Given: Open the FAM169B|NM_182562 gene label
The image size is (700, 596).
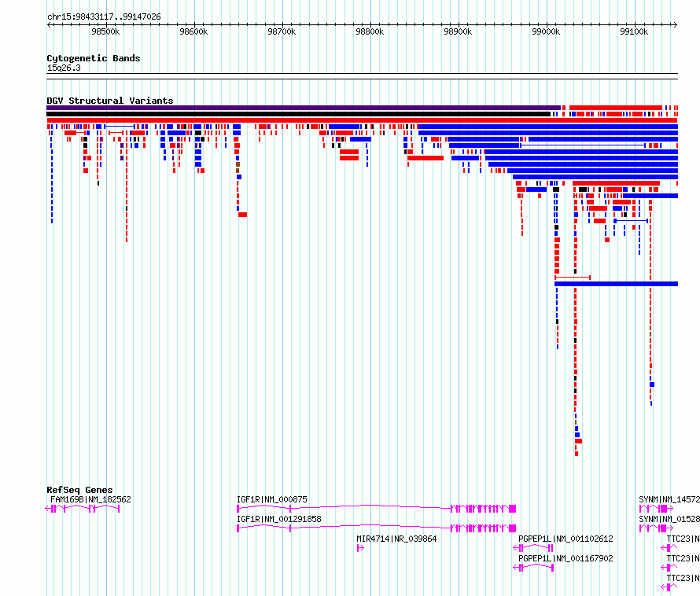Looking at the screenshot, I should (90, 499).
